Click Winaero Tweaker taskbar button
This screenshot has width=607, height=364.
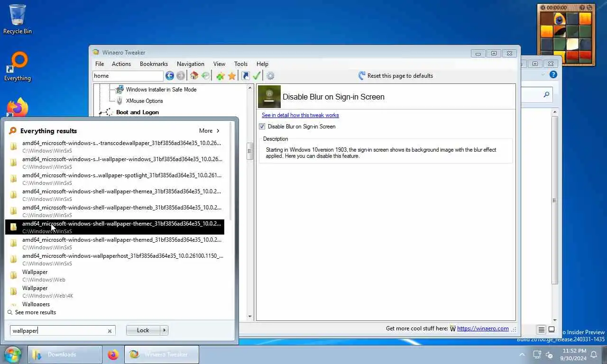(162, 355)
